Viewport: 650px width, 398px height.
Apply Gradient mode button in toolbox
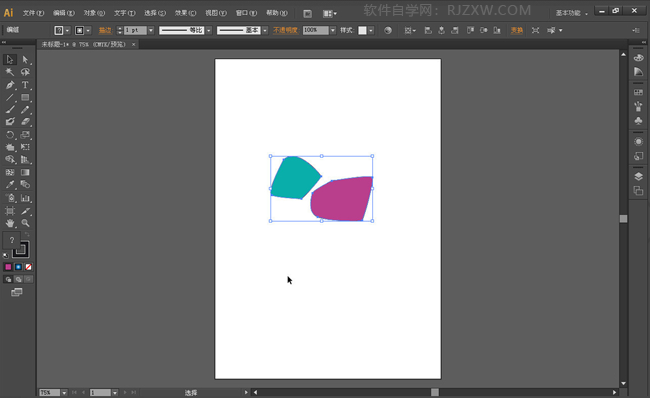tap(18, 267)
